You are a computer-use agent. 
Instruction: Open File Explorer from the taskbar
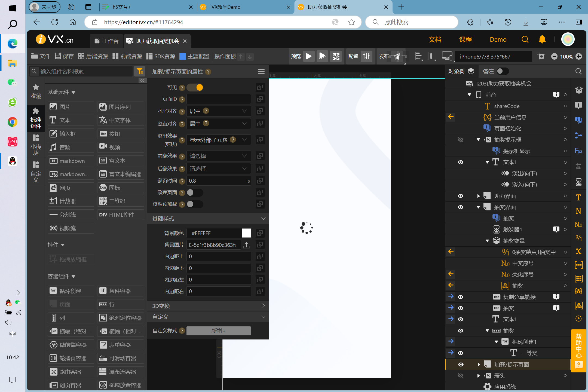12,63
